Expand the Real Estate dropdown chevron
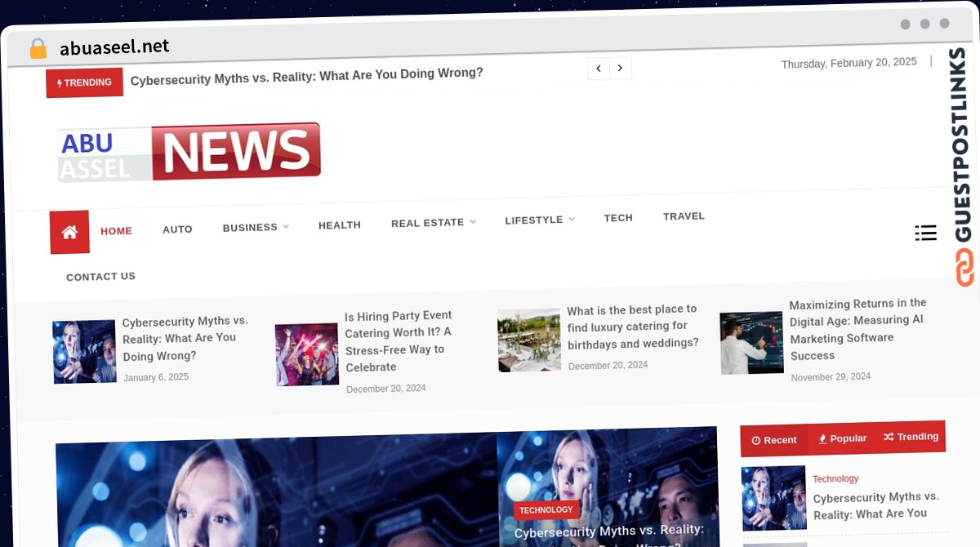980x547 pixels. coord(473,221)
